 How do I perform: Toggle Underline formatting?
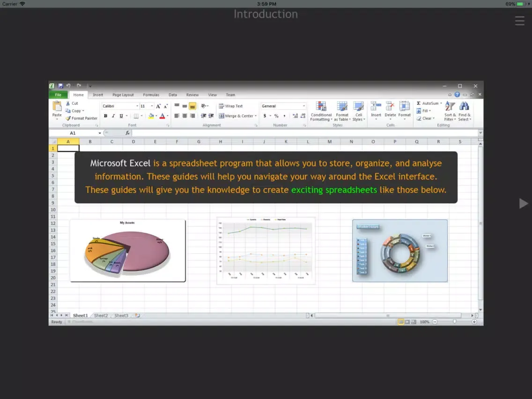pyautogui.click(x=121, y=116)
